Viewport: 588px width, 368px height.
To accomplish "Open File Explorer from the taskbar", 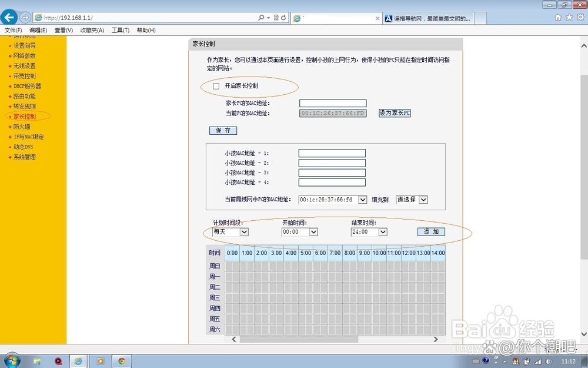I will pyautogui.click(x=37, y=362).
